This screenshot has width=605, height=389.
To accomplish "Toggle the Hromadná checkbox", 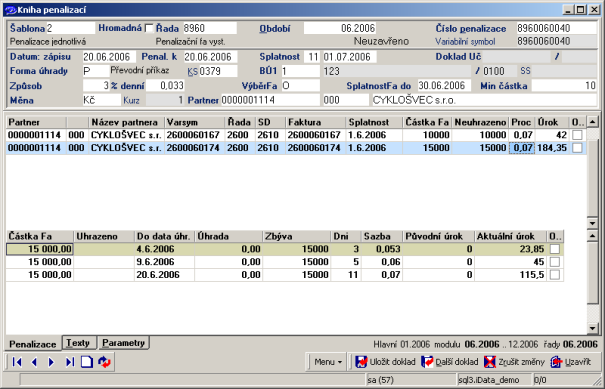I will [x=149, y=29].
